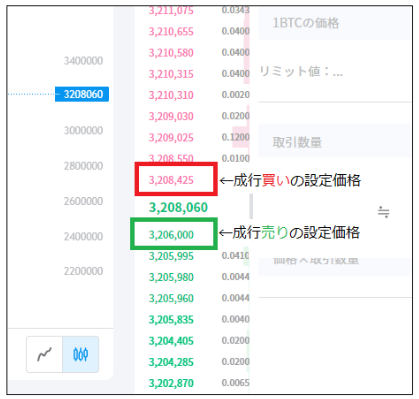Select ask price 3,208,425
Screen dimensions: 419x399
point(171,180)
